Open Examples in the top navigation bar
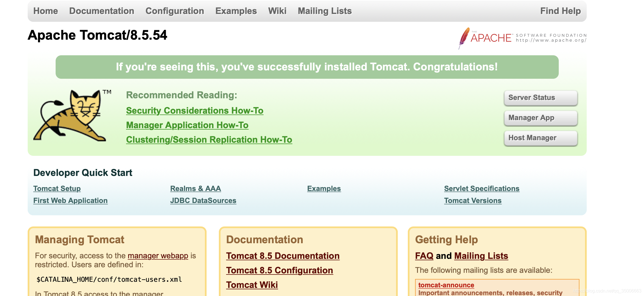This screenshot has width=644, height=296. tap(236, 11)
